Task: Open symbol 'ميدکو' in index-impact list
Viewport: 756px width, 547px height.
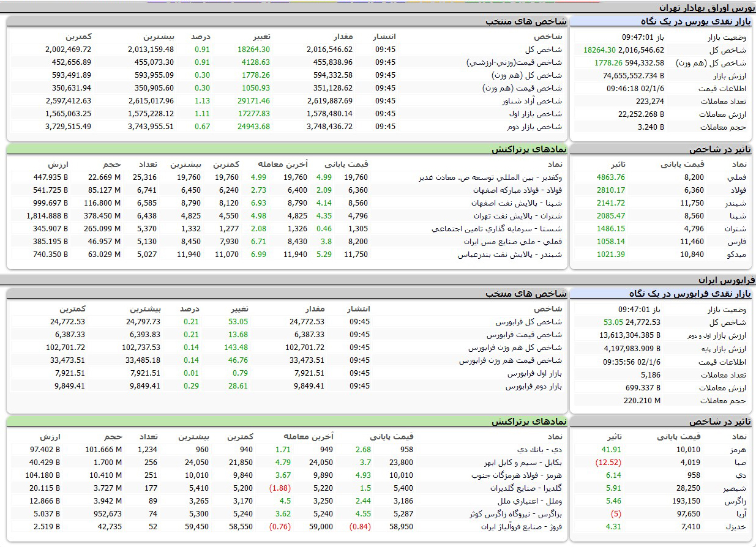Action: pyautogui.click(x=738, y=255)
